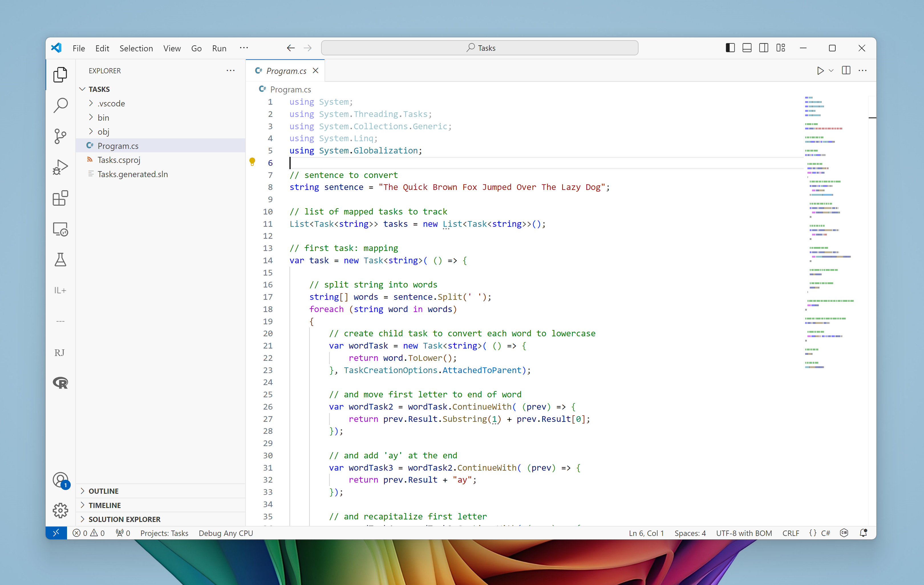Screen dimensions: 924x585
Task: Open the Run and Debug view
Action: 60,167
